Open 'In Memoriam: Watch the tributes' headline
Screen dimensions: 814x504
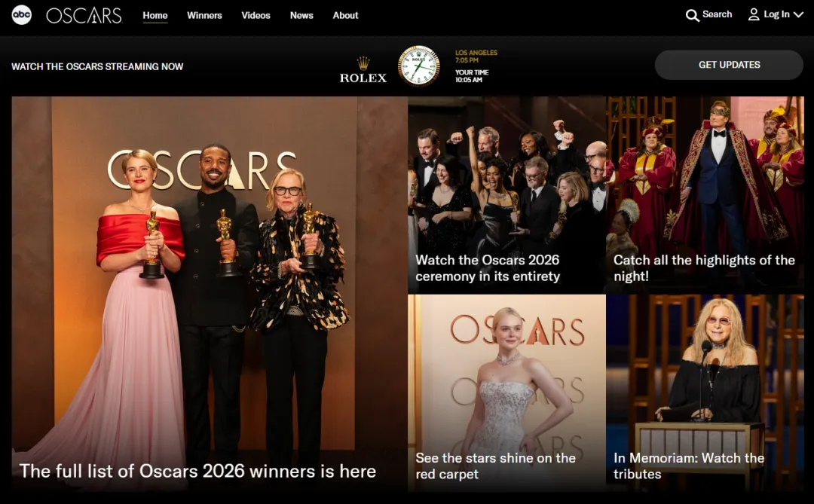689,466
